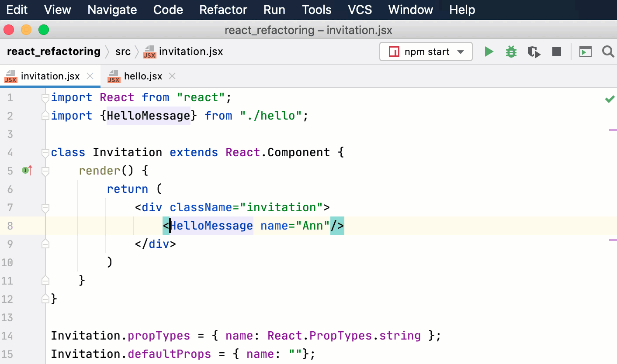The image size is (617, 364).
Task: Collapse the render method fold marker
Action: [45, 171]
